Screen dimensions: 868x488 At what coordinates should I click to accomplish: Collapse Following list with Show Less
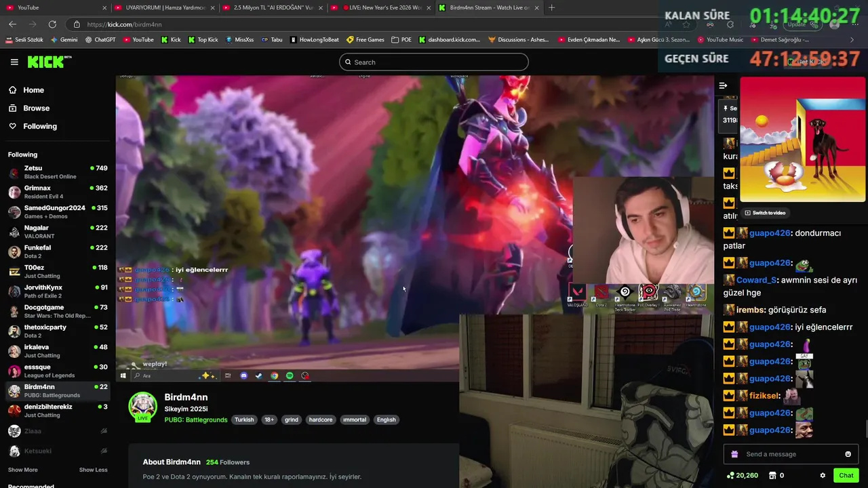click(93, 470)
